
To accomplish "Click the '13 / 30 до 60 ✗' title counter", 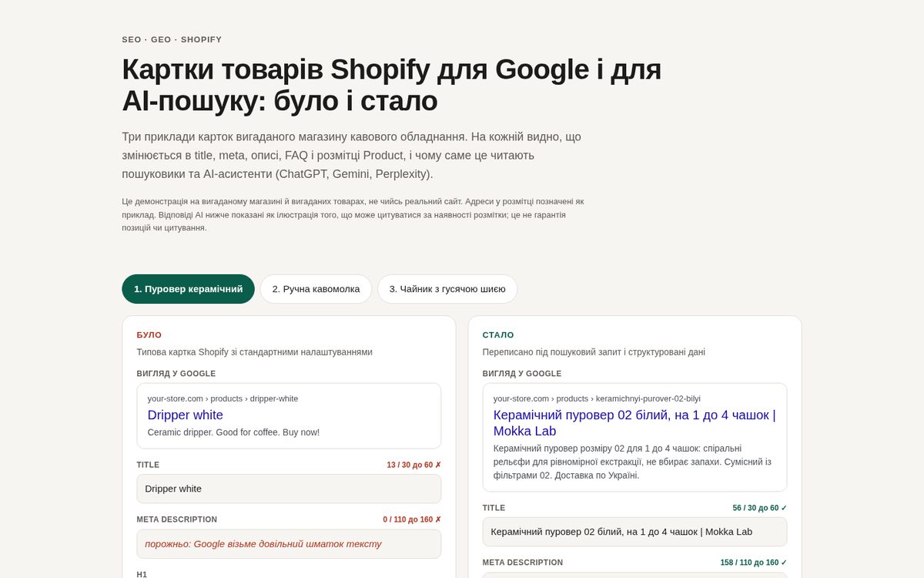I will pos(413,465).
